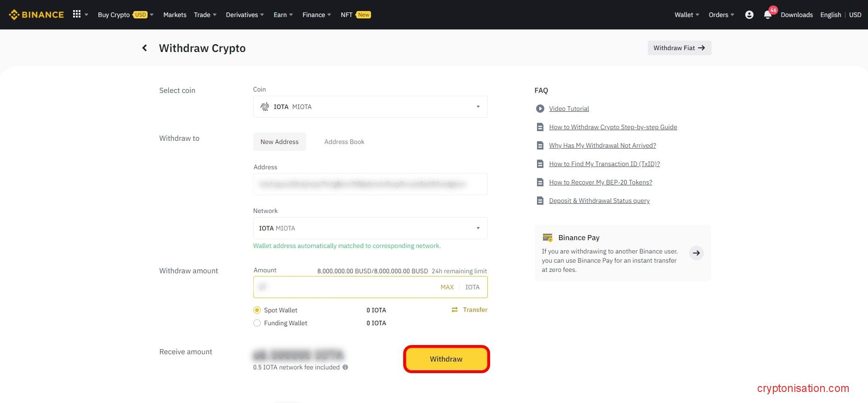Open Why Has My Withdrawal Not Arrived link

(x=602, y=145)
